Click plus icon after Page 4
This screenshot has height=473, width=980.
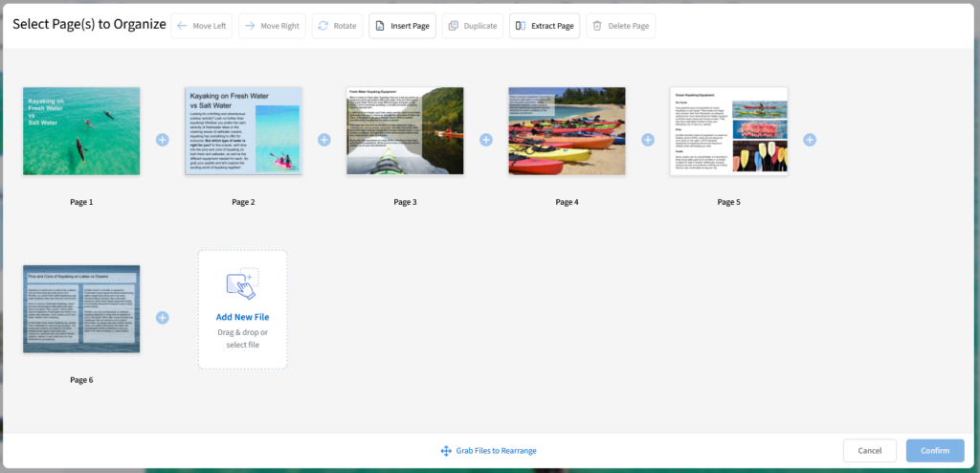tap(648, 140)
